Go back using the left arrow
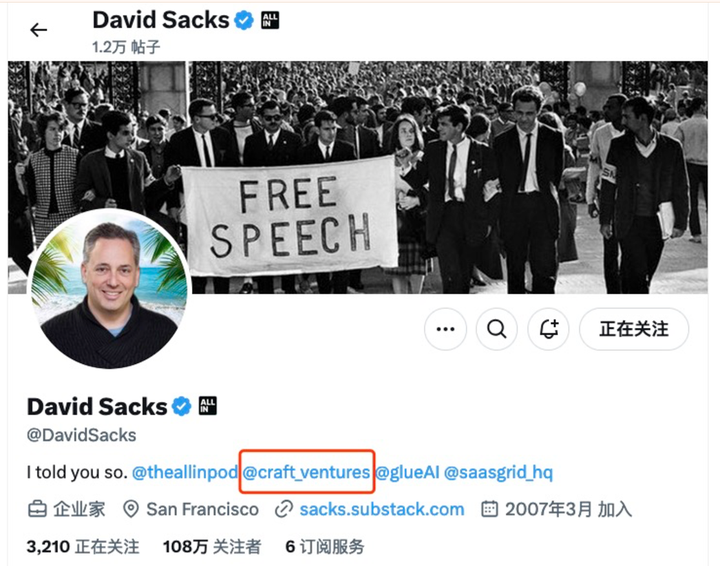Screen dimensions: 720x566 tap(39, 30)
